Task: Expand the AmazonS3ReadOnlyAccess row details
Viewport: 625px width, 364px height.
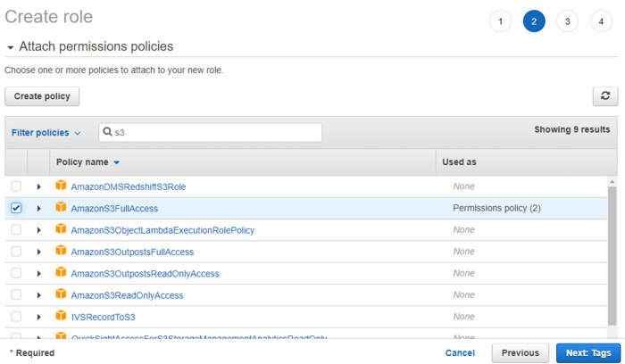Action: tap(38, 295)
